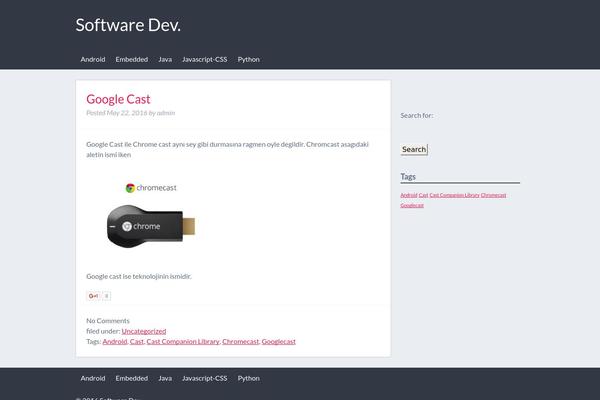Open Python in the top navigation menu
The image size is (600, 400).
[248, 59]
